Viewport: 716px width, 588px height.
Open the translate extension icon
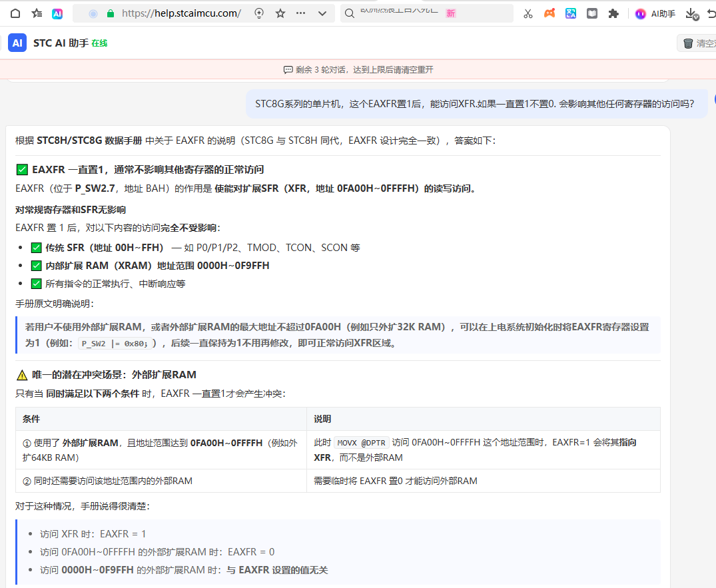[571, 13]
